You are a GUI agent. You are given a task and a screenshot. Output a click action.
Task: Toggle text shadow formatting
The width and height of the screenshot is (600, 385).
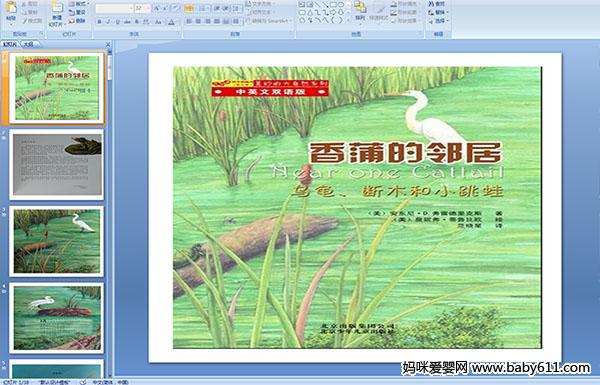tap(137, 22)
